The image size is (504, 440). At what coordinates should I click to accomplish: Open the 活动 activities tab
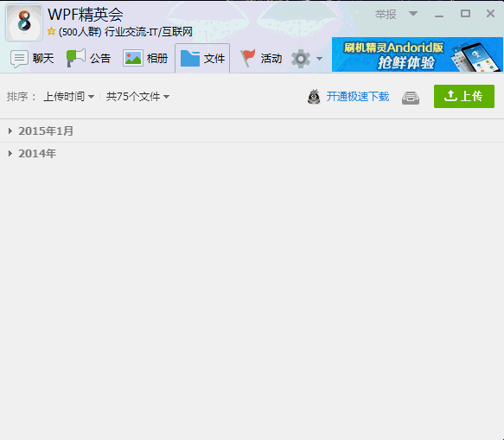point(261,58)
